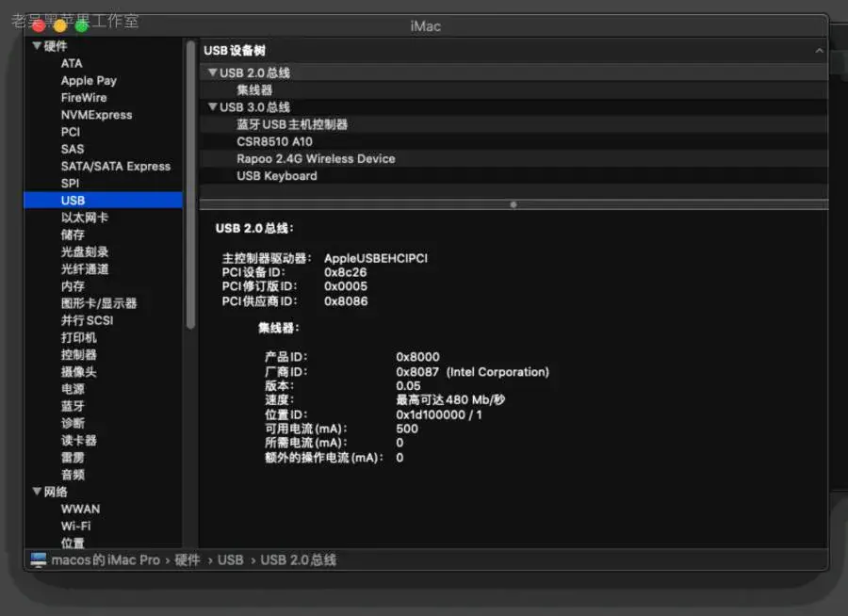
Task: Open the 内存 memory entry
Action: coord(73,286)
